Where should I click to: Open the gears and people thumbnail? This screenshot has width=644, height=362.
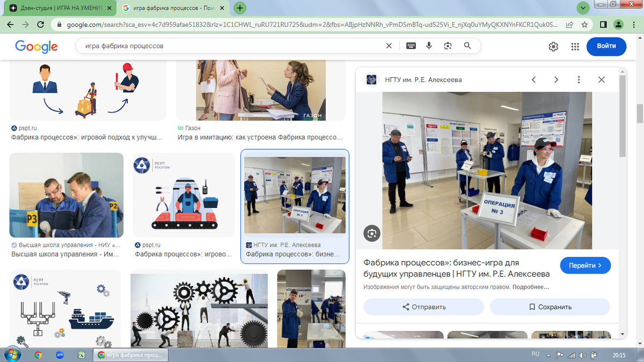(x=199, y=311)
